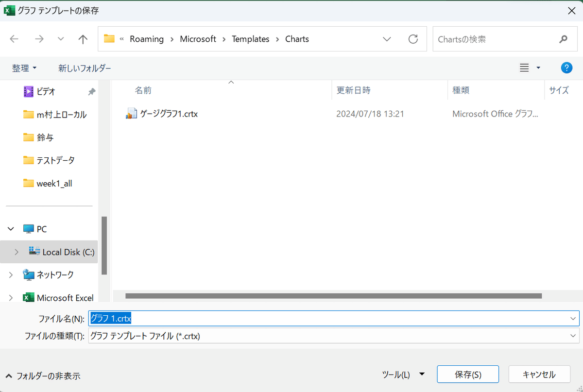The width and height of the screenshot is (583, 392).
Task: Select PC in the navigation pane
Action: 35,229
